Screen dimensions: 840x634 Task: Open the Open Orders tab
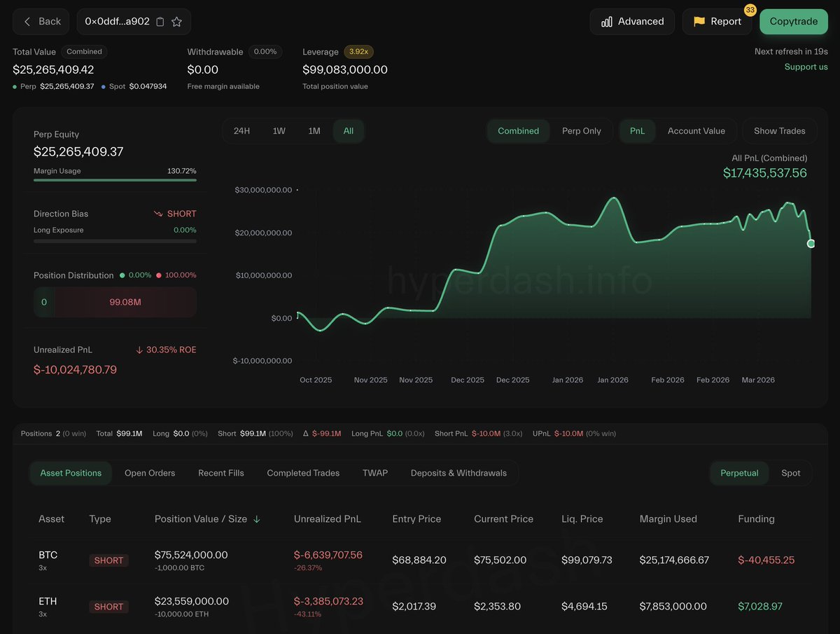point(150,473)
